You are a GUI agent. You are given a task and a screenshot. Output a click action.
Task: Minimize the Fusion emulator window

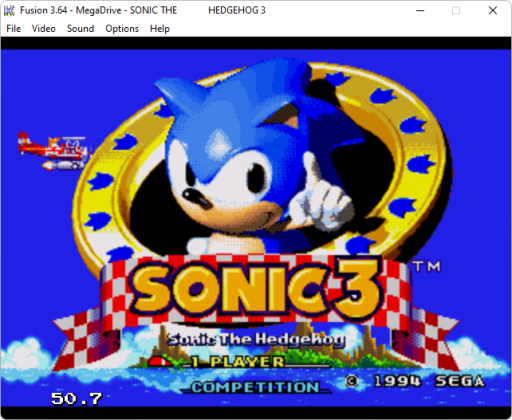pos(420,11)
